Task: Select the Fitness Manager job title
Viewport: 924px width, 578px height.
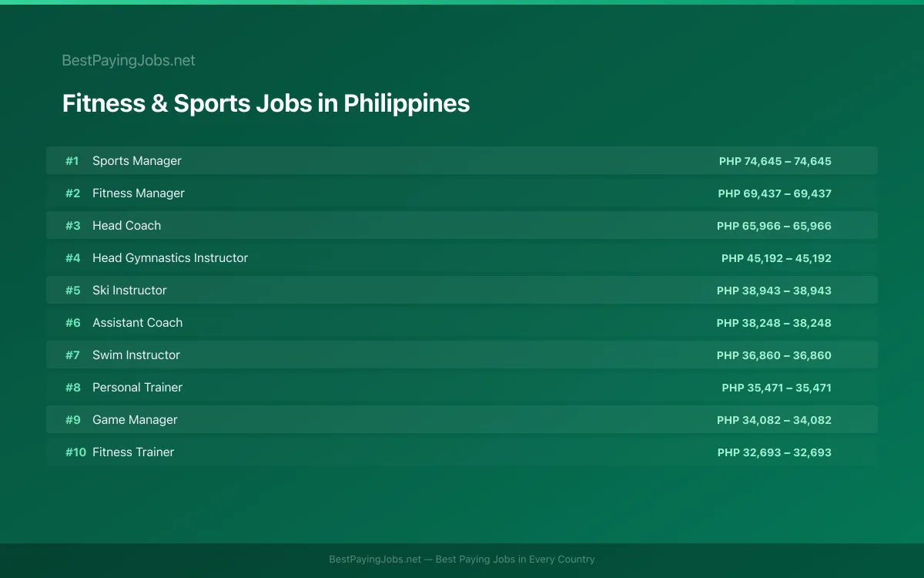Action: click(x=139, y=193)
